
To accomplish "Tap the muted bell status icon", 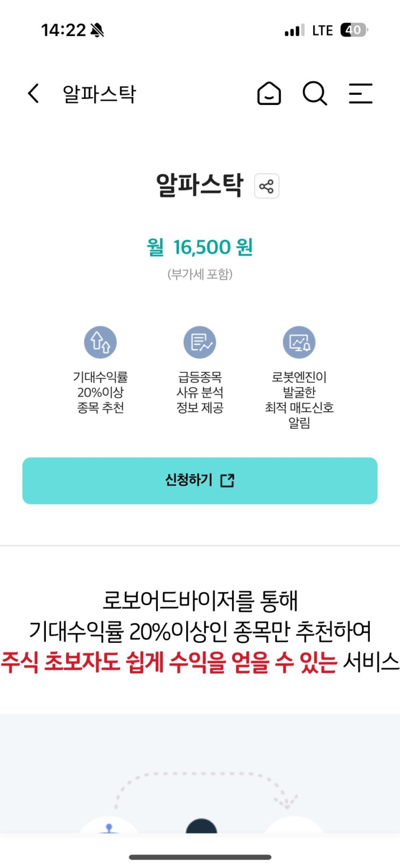I will click(97, 30).
